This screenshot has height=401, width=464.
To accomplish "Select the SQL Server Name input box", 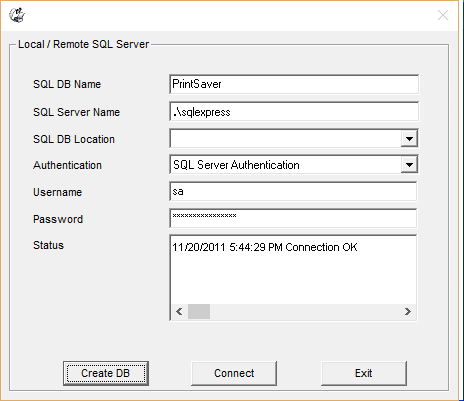I will point(294,112).
